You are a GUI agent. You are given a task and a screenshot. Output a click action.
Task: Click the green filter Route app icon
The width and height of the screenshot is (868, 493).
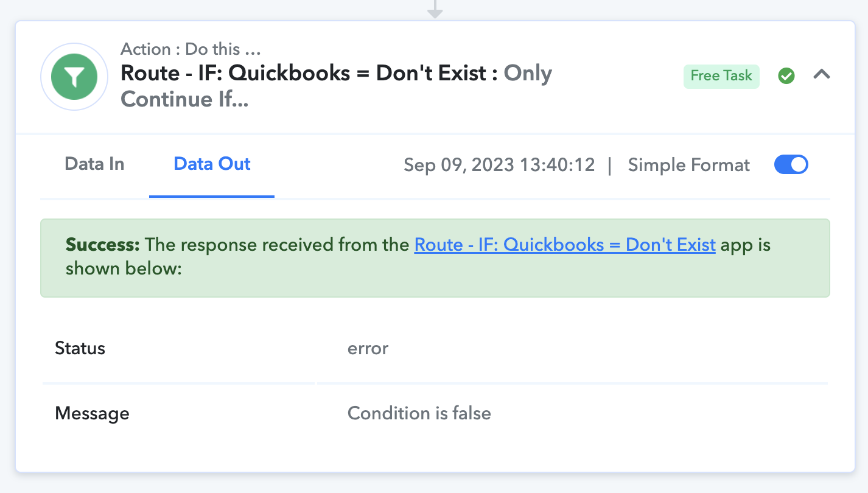pyautogui.click(x=74, y=77)
